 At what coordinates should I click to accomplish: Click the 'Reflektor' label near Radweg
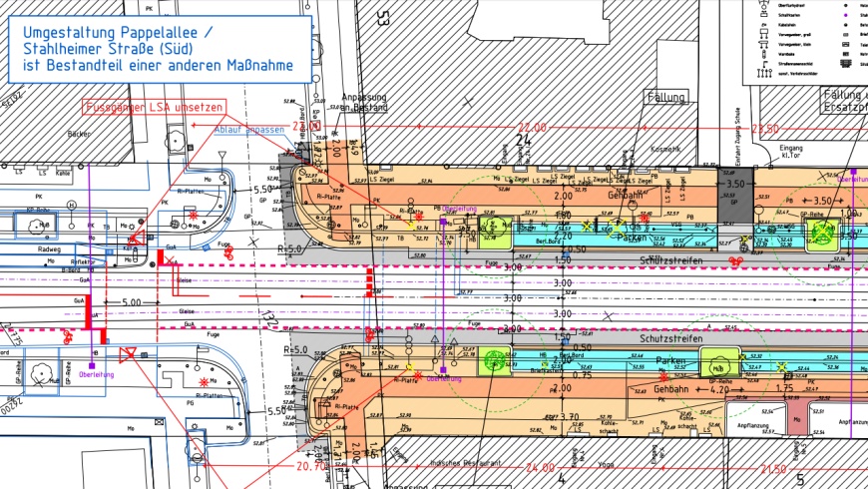[83, 261]
